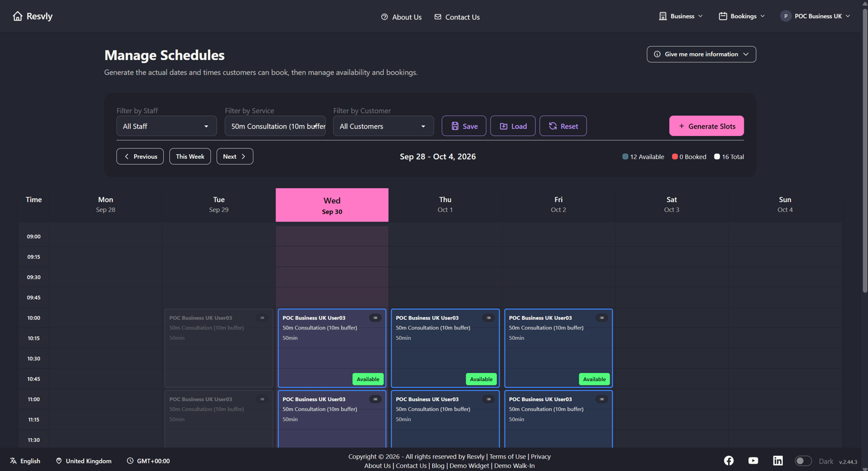The width and height of the screenshot is (868, 471).
Task: Click the blue Available legend swatch
Action: click(x=625, y=157)
